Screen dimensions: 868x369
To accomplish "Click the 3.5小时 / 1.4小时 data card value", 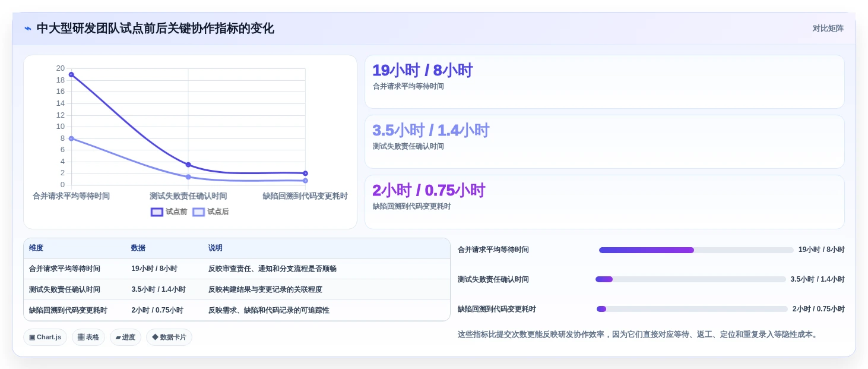I will point(430,130).
